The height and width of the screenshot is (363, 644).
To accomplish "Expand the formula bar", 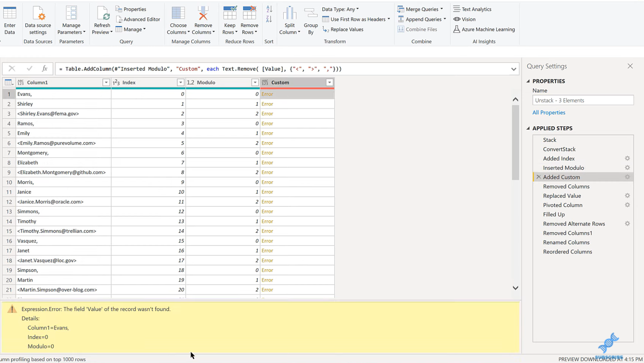I will click(x=514, y=69).
